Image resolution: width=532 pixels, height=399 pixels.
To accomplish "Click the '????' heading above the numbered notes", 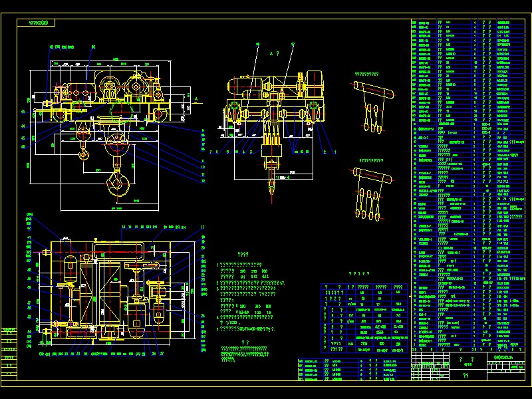I will pyautogui.click(x=243, y=255).
